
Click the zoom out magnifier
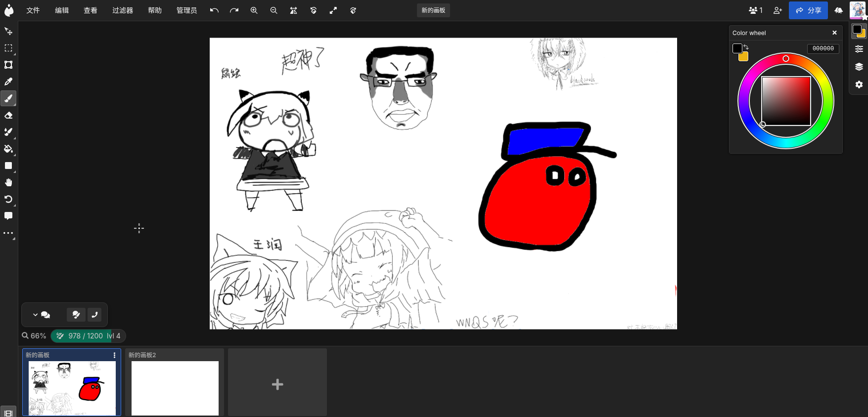coord(274,10)
